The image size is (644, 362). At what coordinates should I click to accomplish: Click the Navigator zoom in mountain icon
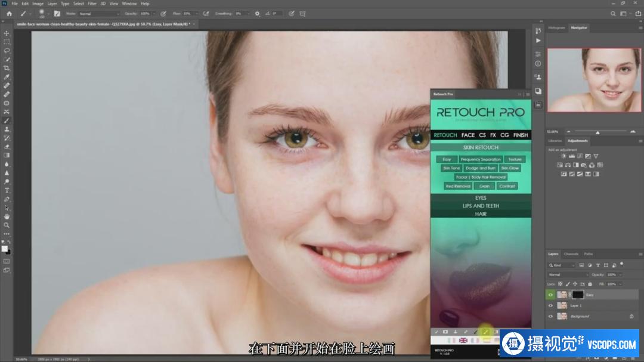[x=633, y=132]
